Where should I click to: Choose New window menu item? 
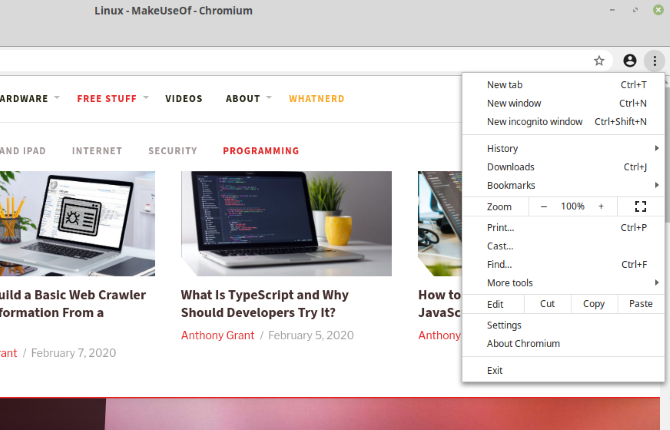pyautogui.click(x=563, y=103)
